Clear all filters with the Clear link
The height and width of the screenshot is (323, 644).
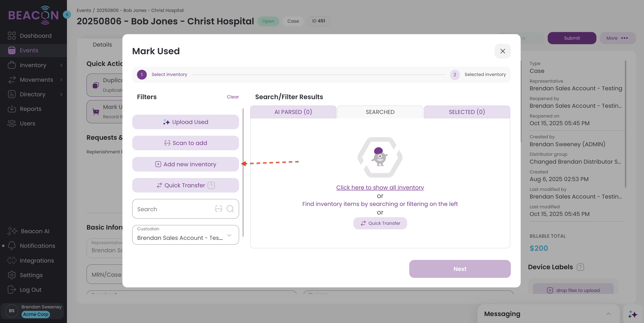point(233,97)
